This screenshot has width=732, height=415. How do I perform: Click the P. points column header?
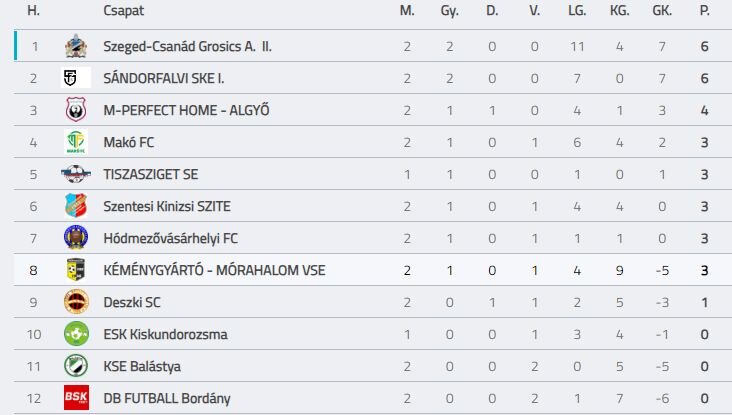tap(705, 11)
